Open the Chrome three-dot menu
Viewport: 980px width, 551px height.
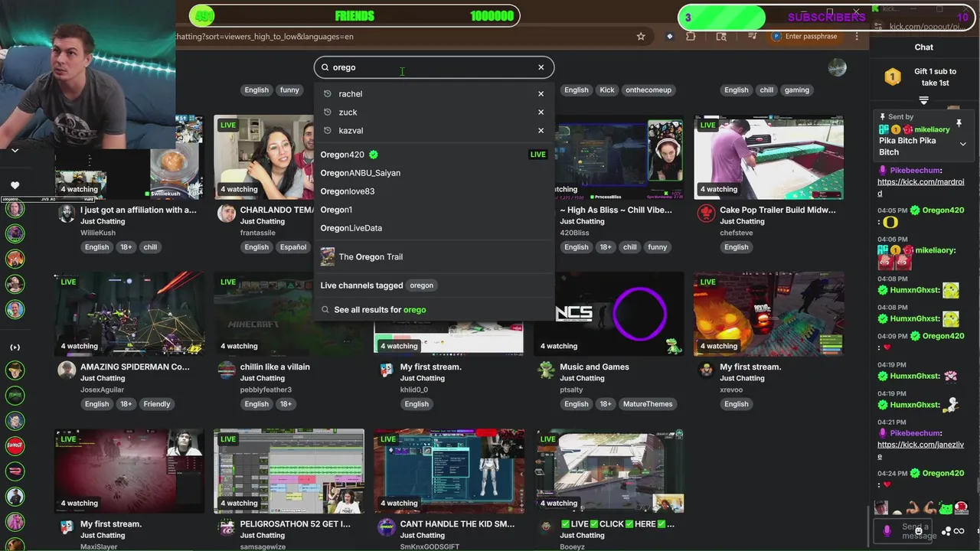(857, 36)
